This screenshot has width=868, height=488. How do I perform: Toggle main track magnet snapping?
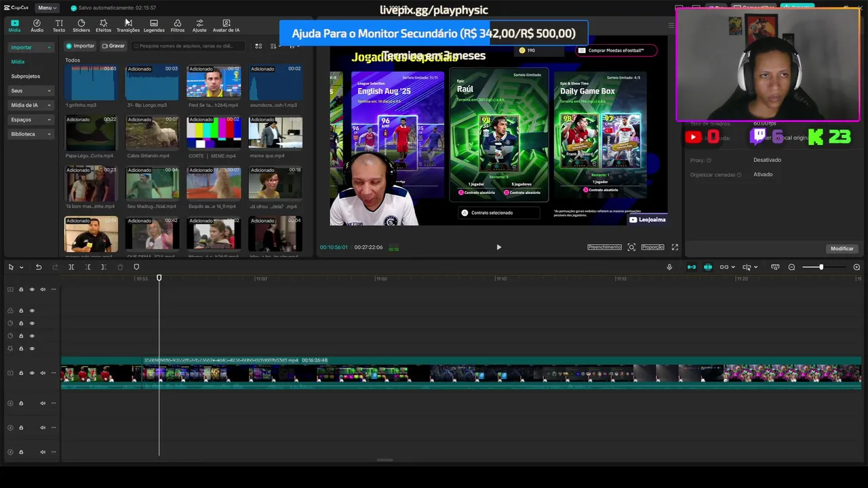[x=692, y=267]
